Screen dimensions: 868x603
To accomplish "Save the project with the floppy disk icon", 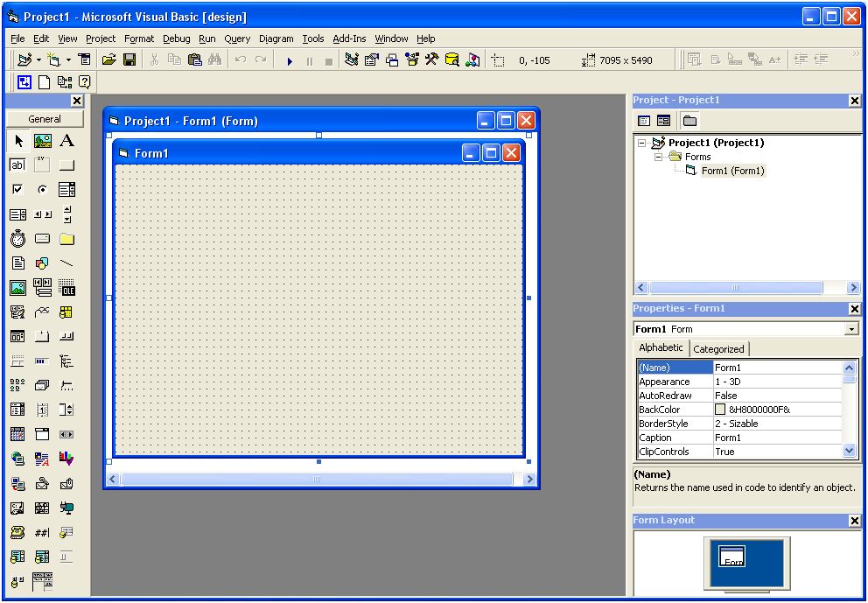I will (129, 60).
